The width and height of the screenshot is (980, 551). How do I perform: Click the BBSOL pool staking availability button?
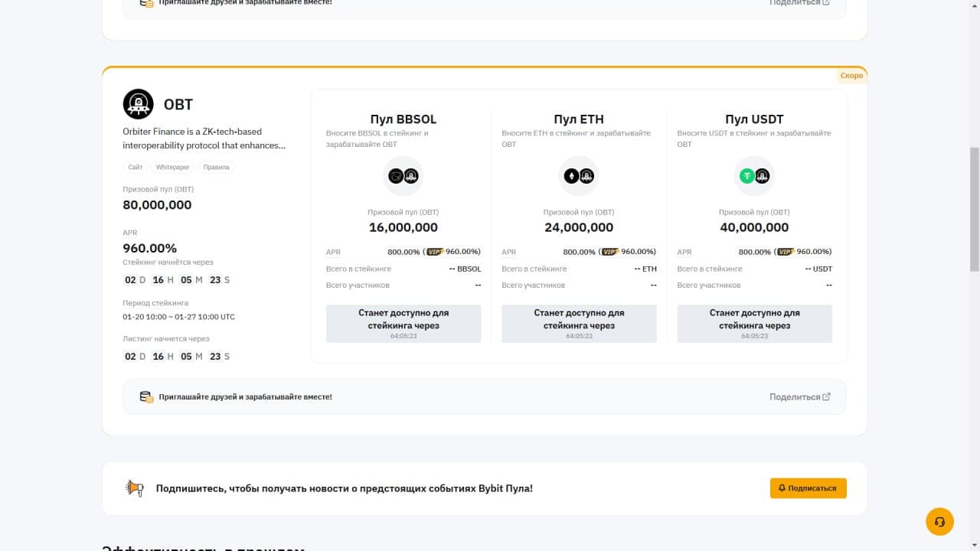point(403,324)
